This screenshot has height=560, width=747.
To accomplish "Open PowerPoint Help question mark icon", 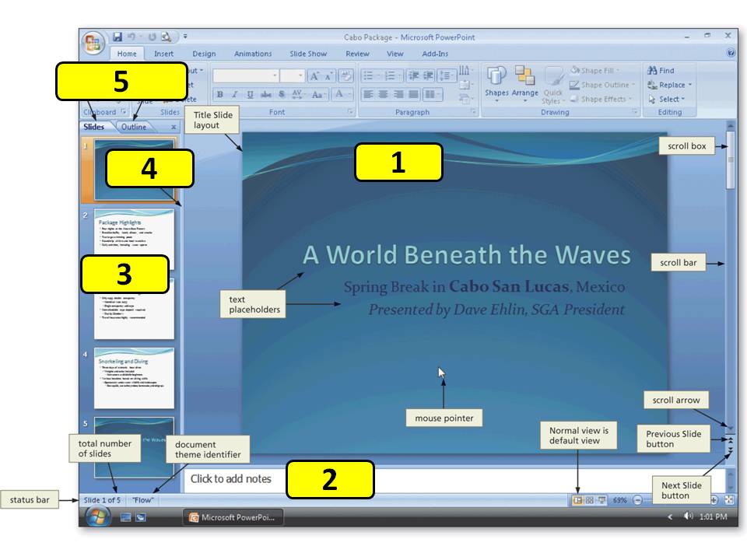I will tap(731, 53).
